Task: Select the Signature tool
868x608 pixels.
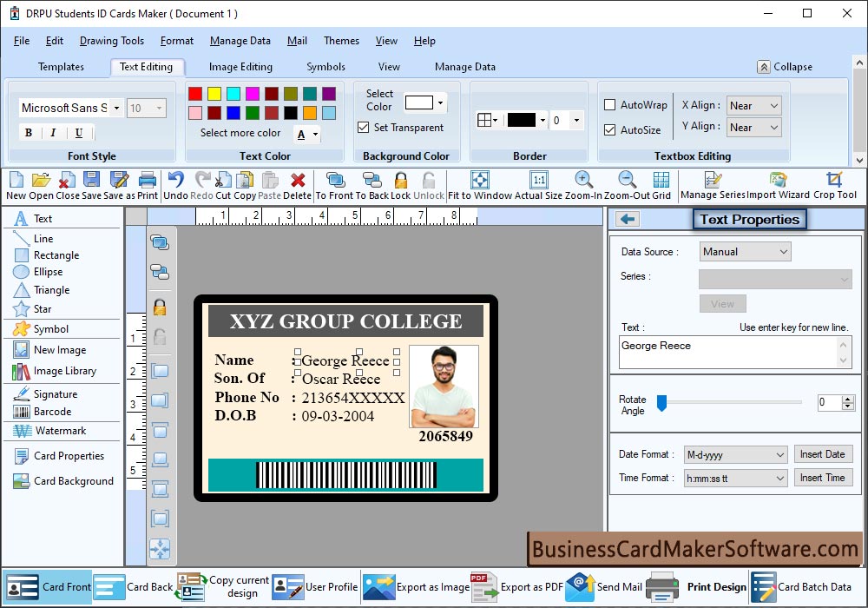Action: [x=45, y=393]
